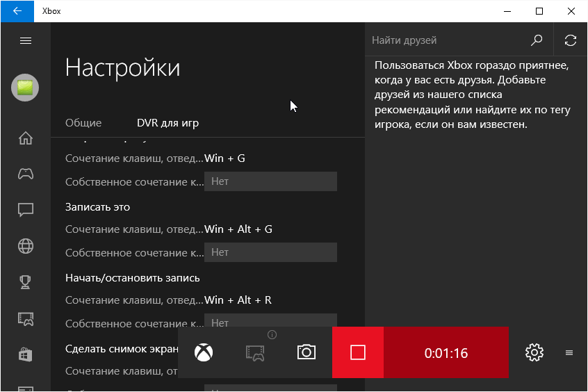Click the game bar move handle
Image resolution: width=588 pixels, height=392 pixels.
point(569,352)
